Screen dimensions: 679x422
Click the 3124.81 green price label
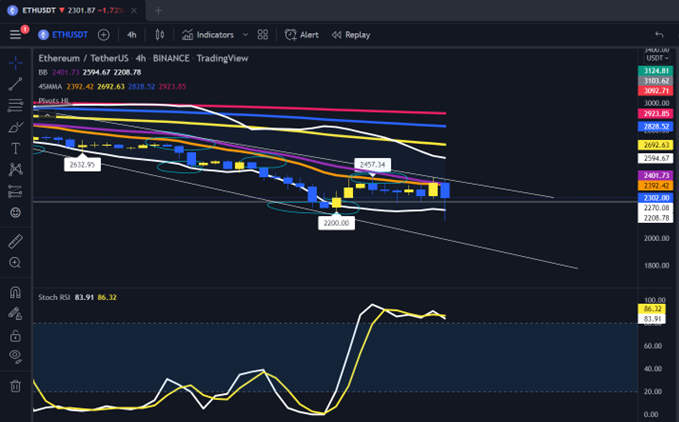(x=656, y=71)
